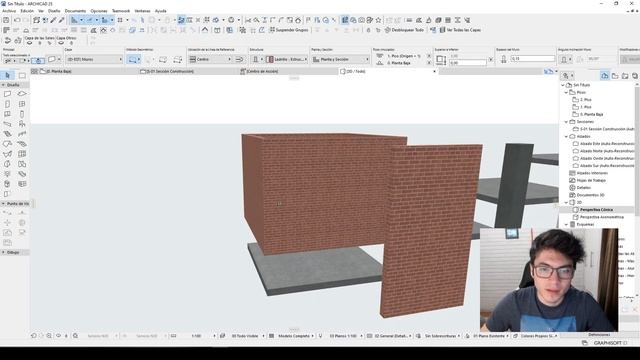This screenshot has width=640, height=360.
Task: Flip wall on reference line icon
Action: [x=240, y=60]
